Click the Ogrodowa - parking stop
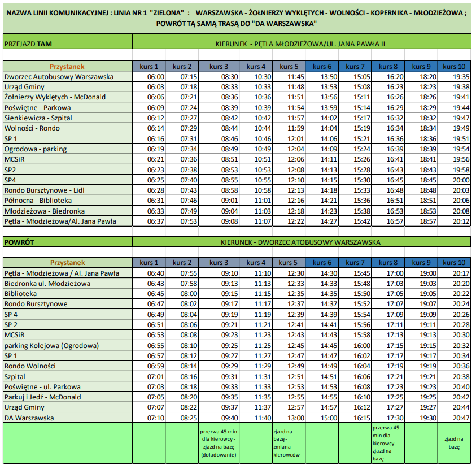The height and width of the screenshot is (465, 476). 35,149
